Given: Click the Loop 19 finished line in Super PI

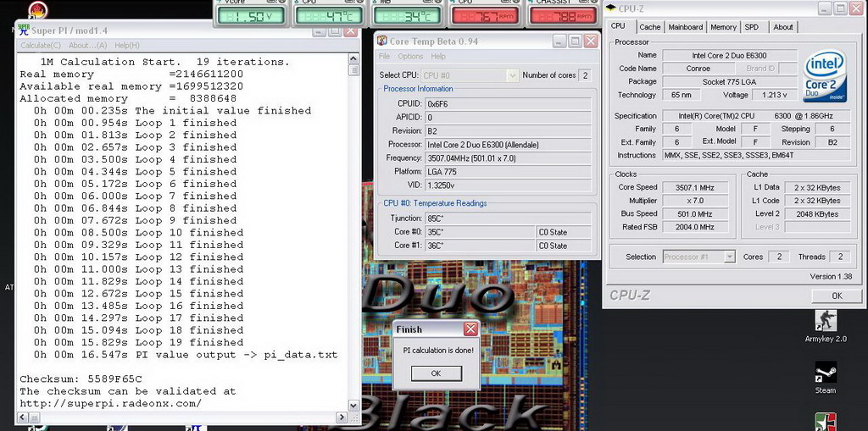Looking at the screenshot, I should click(x=138, y=342).
